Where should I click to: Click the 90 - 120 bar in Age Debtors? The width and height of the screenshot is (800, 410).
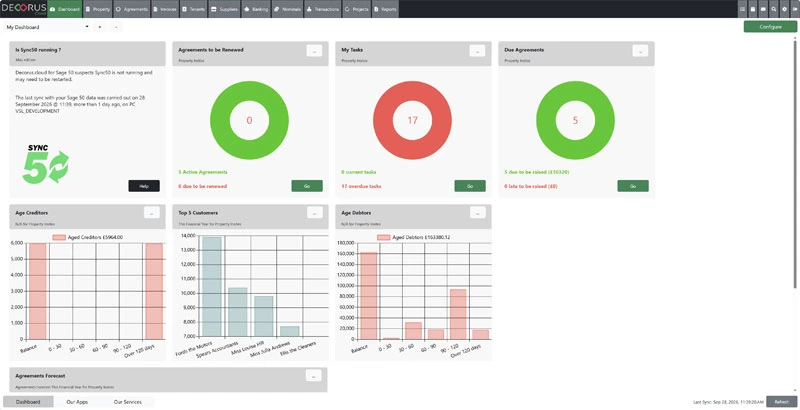458,315
